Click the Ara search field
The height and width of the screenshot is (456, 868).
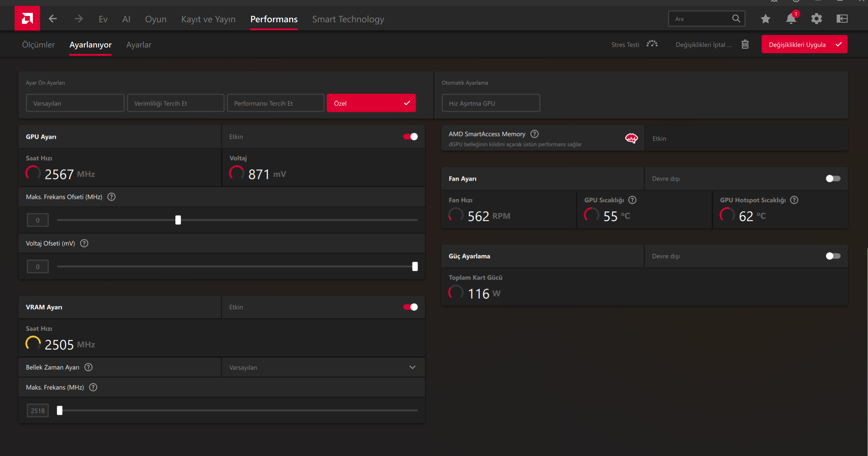tap(707, 19)
